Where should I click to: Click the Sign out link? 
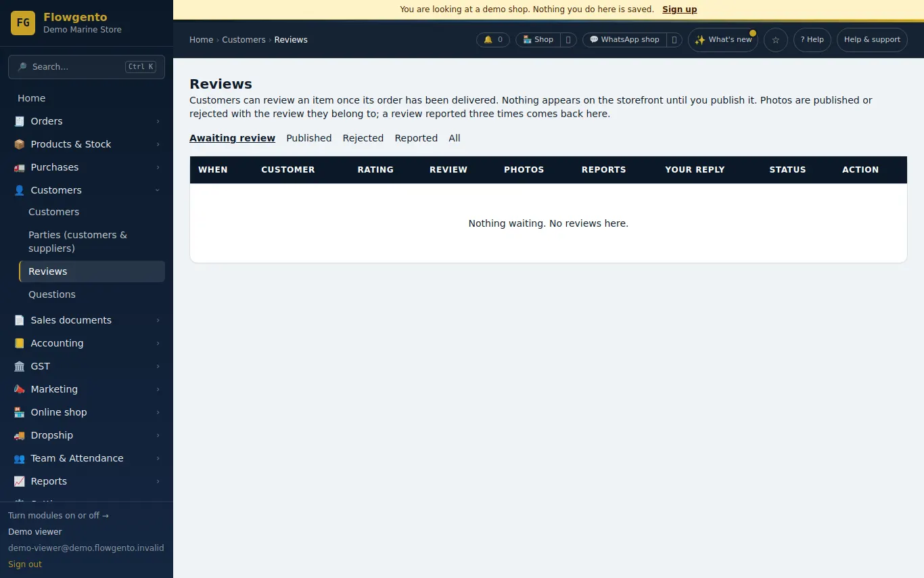tap(25, 564)
